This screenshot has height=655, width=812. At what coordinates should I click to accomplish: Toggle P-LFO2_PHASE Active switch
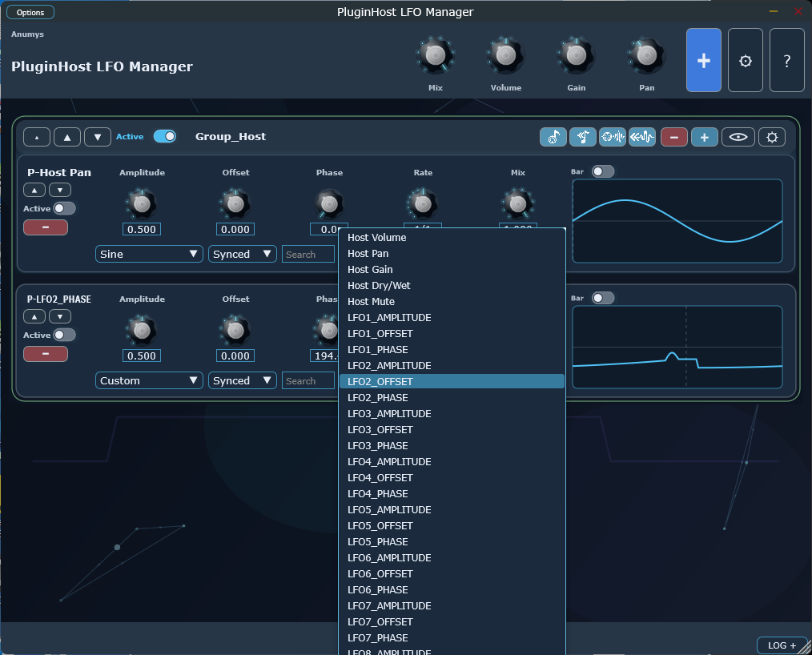pyautogui.click(x=65, y=335)
